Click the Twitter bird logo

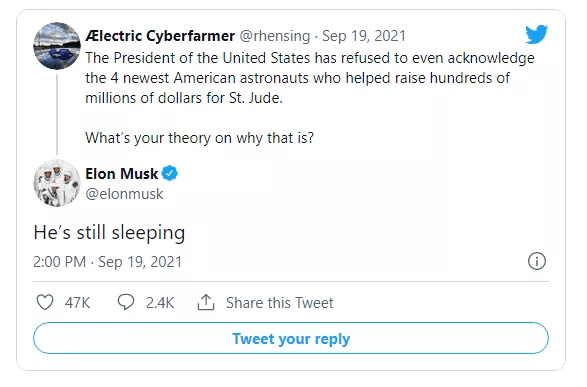pyautogui.click(x=536, y=34)
